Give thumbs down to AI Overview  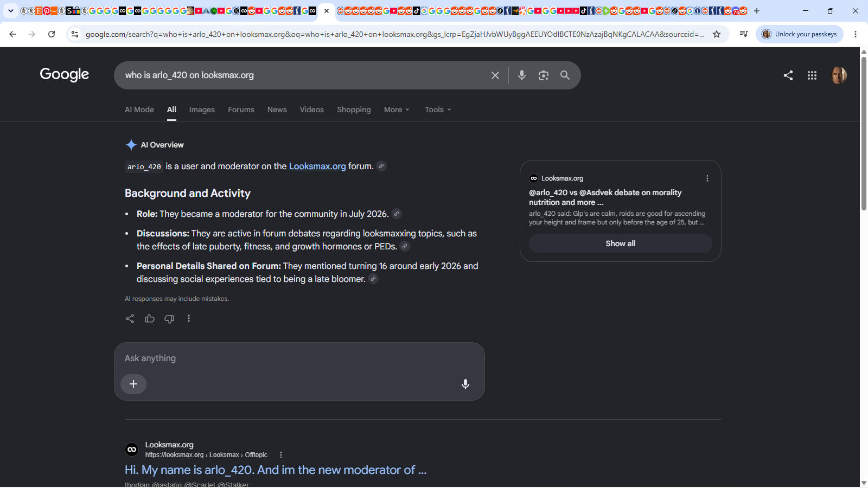coord(169,319)
